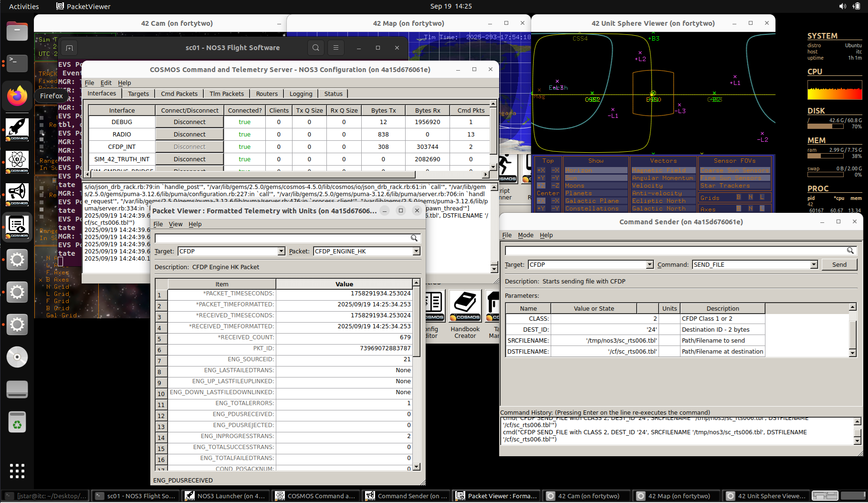Switch to the Logging tab
The image size is (868, 503).
pyautogui.click(x=301, y=94)
